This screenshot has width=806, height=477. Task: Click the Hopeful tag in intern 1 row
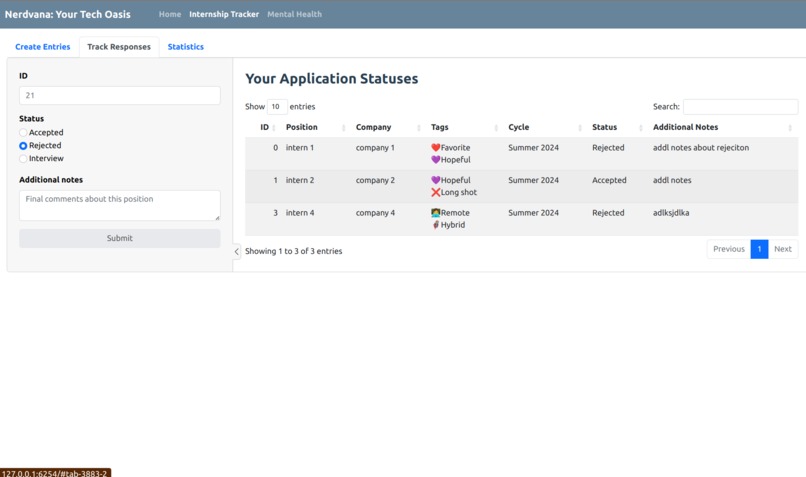[450, 160]
